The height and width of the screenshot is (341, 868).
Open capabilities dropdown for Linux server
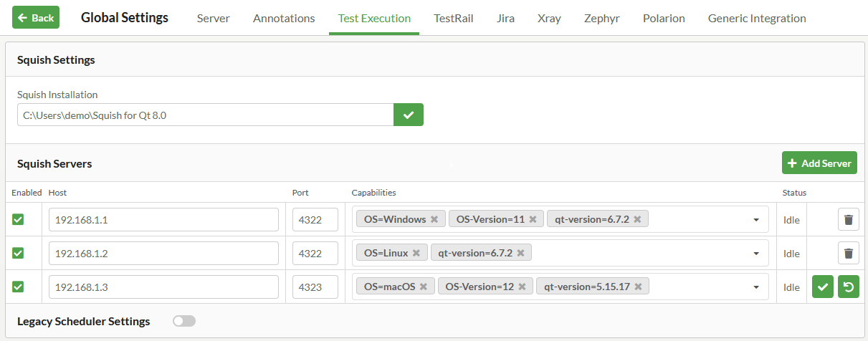(x=755, y=254)
